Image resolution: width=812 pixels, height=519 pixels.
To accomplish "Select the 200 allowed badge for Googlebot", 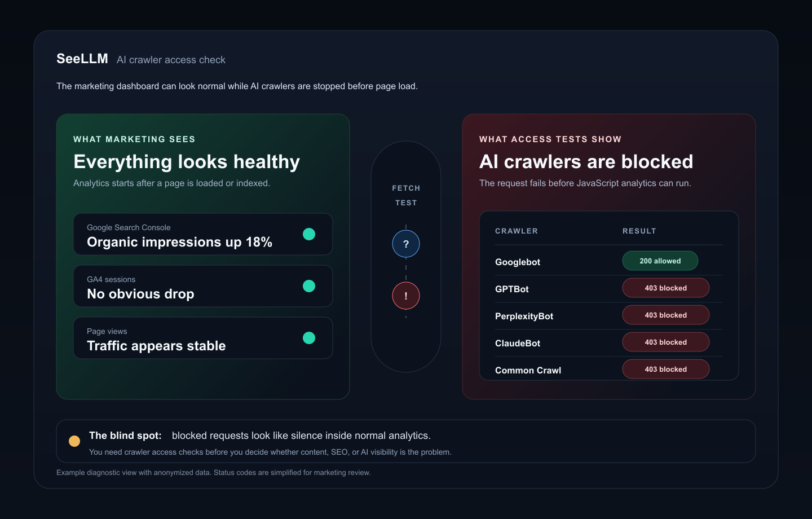I will 660,261.
